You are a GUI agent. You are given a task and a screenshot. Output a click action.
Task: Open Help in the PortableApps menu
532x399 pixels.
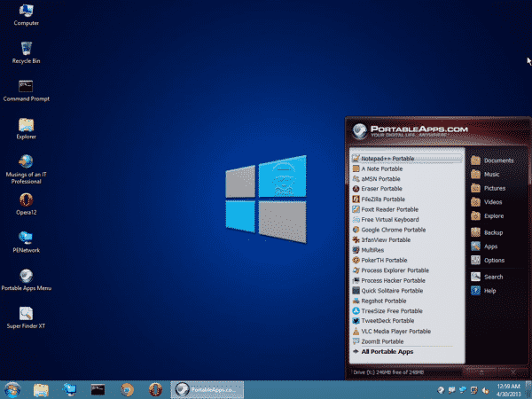(489, 291)
